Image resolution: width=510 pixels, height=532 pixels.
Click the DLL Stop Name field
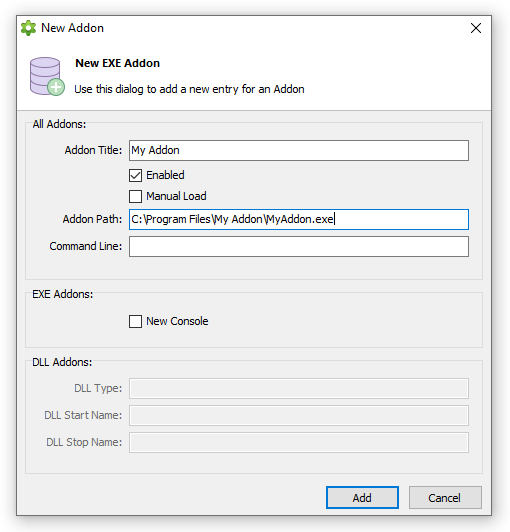[299, 442]
